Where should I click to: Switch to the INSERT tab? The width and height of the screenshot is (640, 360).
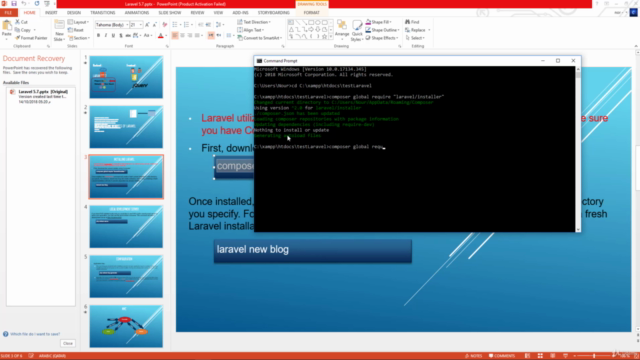click(x=51, y=13)
